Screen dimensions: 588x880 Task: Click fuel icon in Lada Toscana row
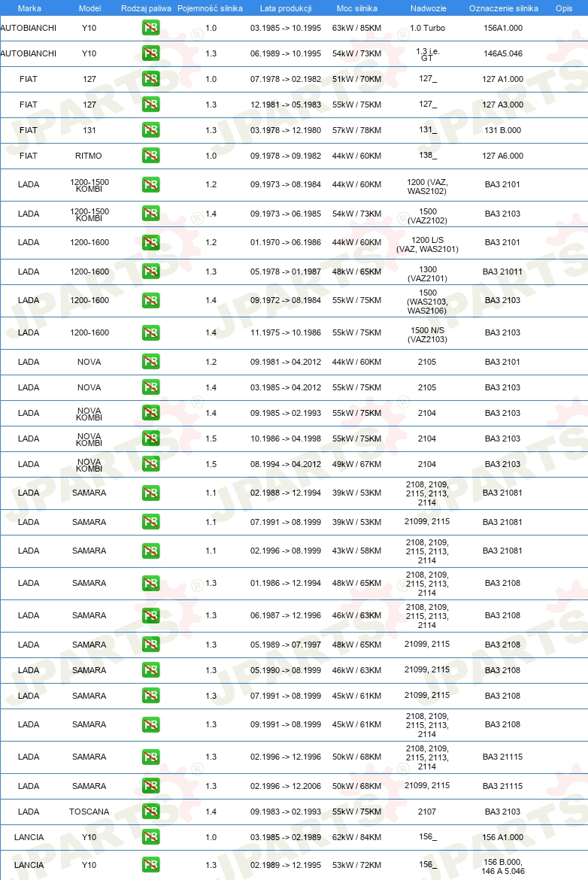tap(151, 812)
